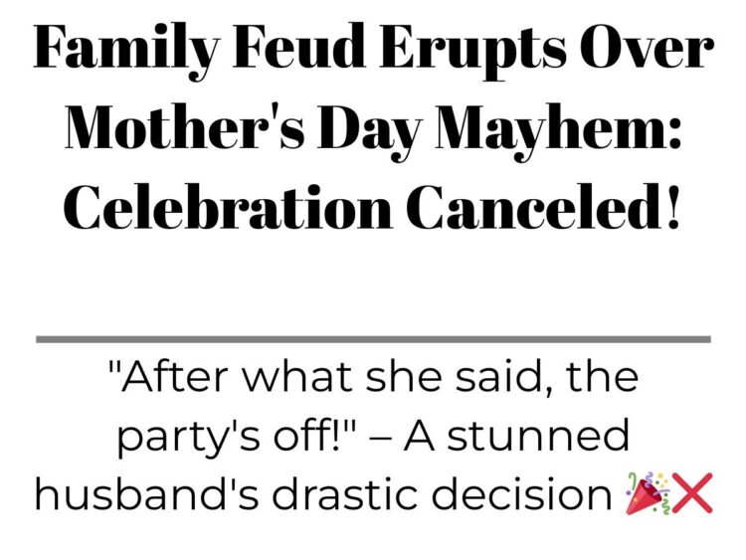Viewport: 746px width, 560px height.
Task: Select the word "Mother's" in headline
Action: coord(184,125)
